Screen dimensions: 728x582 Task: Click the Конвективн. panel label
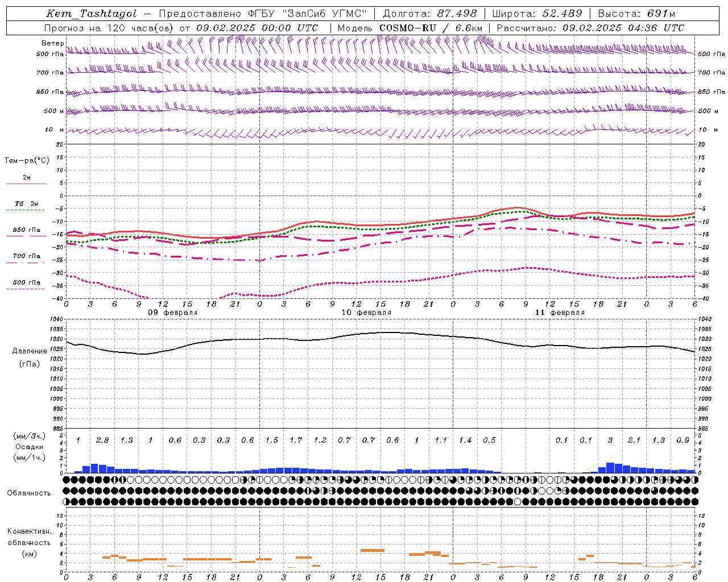[x=29, y=531]
